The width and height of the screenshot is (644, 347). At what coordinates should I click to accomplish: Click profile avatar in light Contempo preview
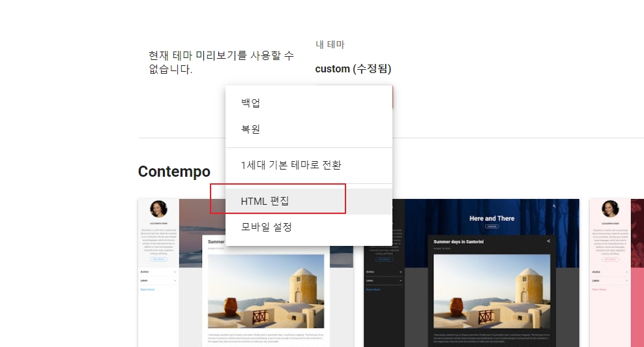[x=158, y=209]
